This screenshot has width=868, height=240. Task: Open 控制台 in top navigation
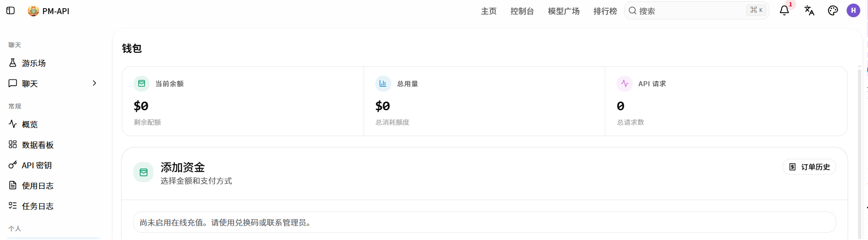pos(522,11)
